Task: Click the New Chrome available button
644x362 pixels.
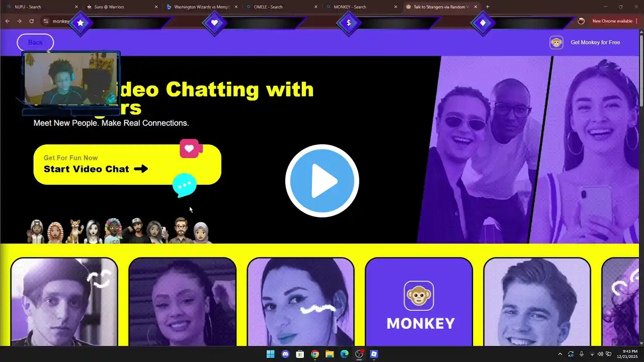Action: pos(612,21)
